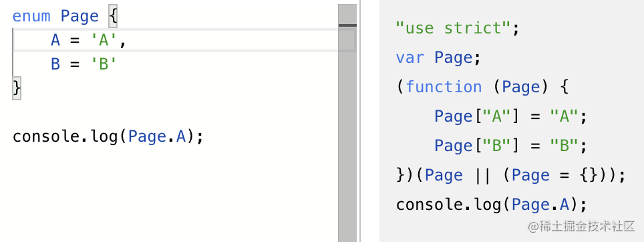Click the string value 'A' in the enum
Image resolution: width=644 pixels, height=242 pixels.
click(x=104, y=40)
